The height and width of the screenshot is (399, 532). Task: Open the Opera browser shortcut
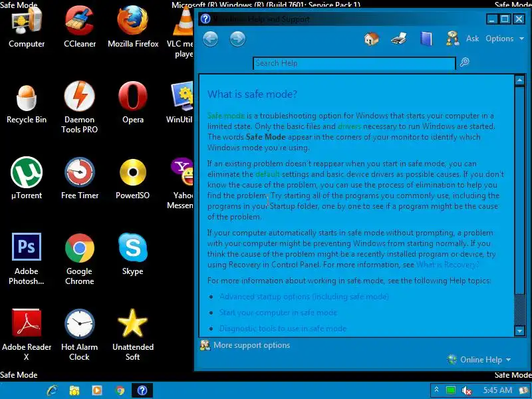(133, 103)
